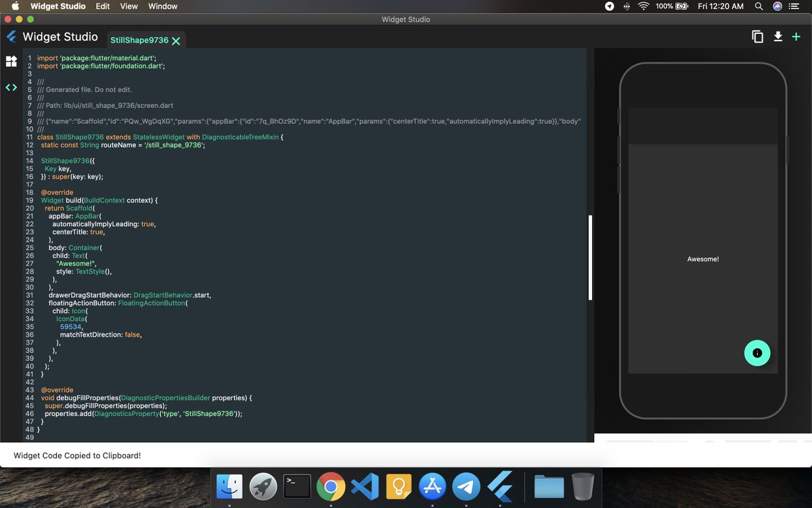The width and height of the screenshot is (812, 508).
Task: Click the Scaffold JSON comment on line 9
Action: click(x=309, y=121)
